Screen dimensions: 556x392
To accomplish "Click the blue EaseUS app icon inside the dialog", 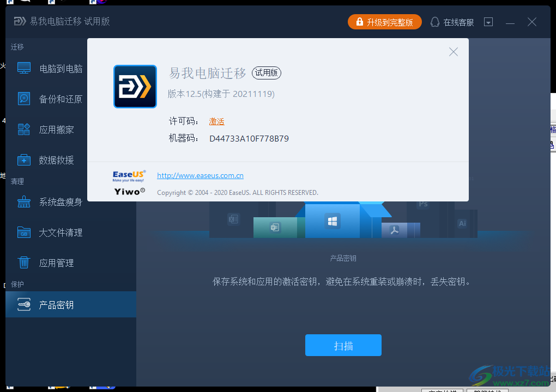I will tap(135, 86).
